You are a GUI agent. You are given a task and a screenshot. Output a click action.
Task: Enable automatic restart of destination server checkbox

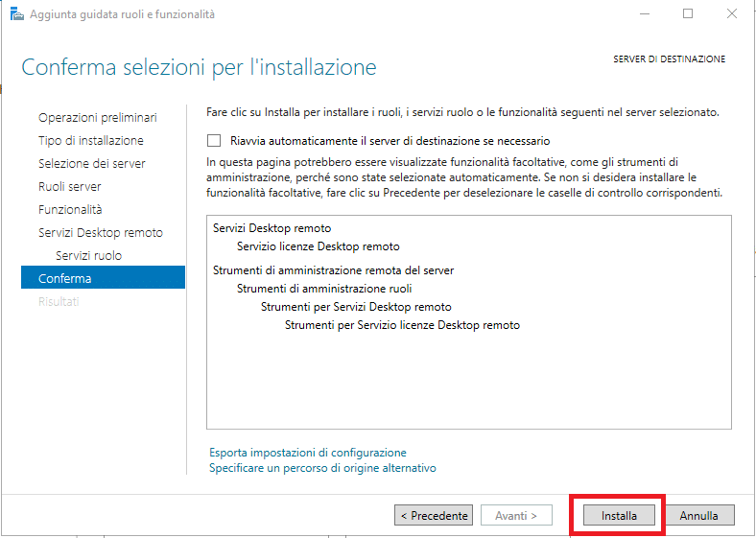point(214,141)
